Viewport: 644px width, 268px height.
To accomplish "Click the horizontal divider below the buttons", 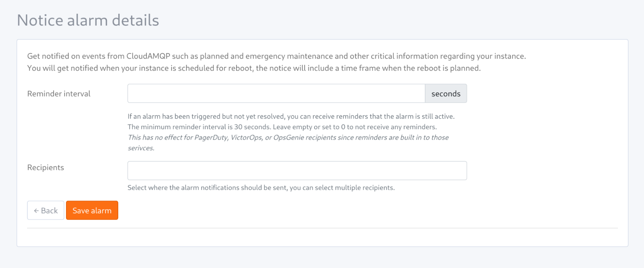I will pyautogui.click(x=322, y=228).
